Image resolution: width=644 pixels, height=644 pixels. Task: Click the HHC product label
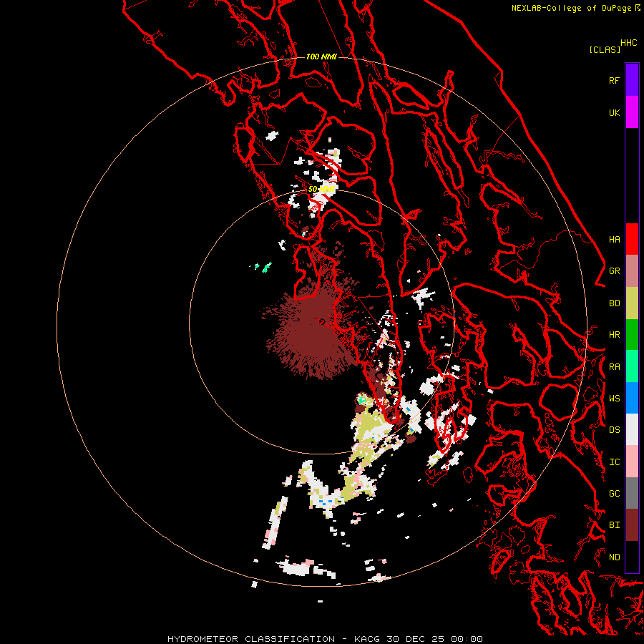(x=628, y=43)
